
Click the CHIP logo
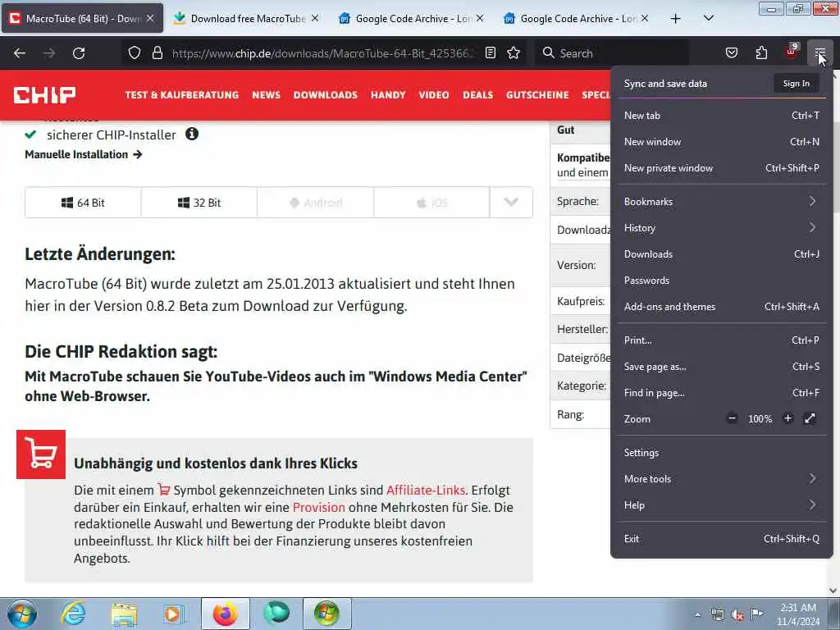tap(44, 95)
